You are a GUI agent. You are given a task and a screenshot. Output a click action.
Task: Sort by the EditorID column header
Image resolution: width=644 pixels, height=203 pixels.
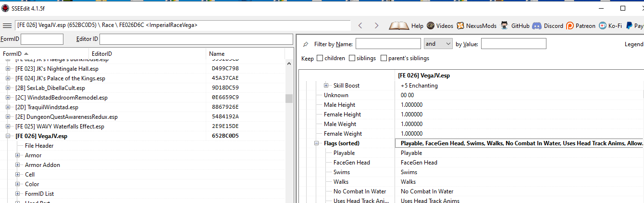(148, 54)
